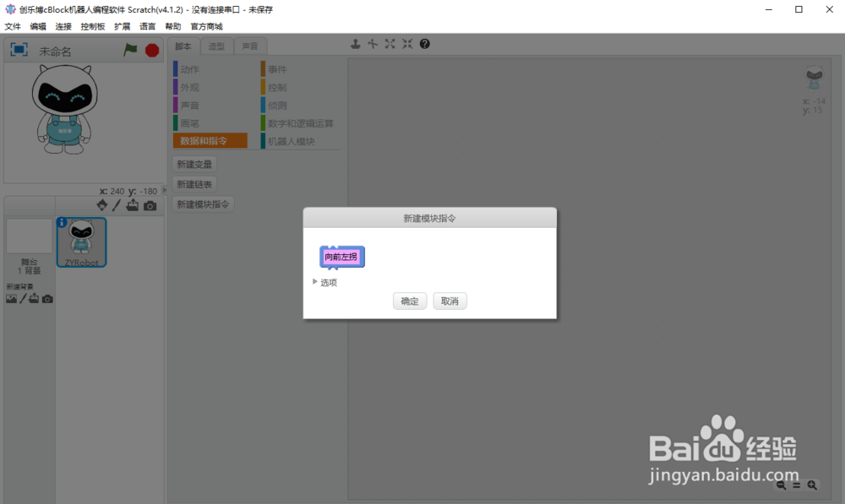The width and height of the screenshot is (845, 504).
Task: Switch to the 造型 costumes tab
Action: coord(215,46)
